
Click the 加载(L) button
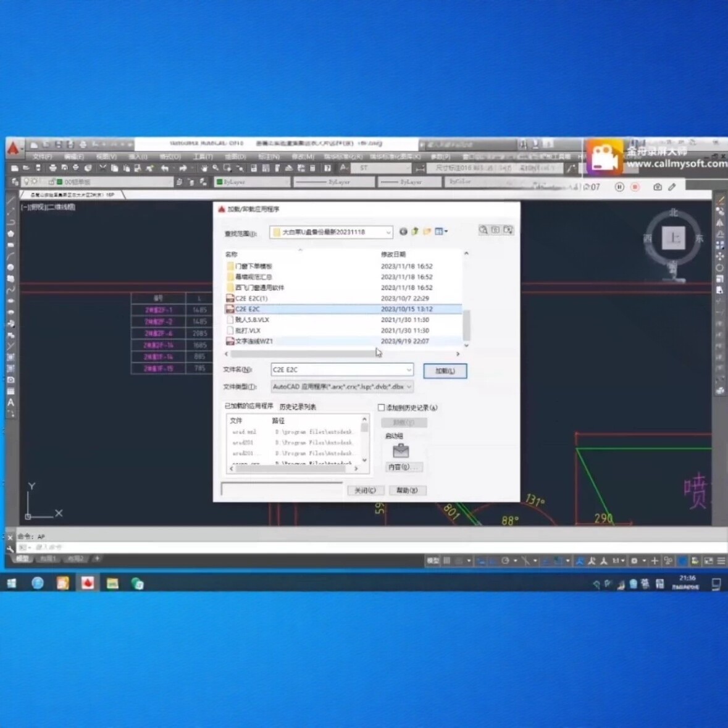tap(445, 371)
